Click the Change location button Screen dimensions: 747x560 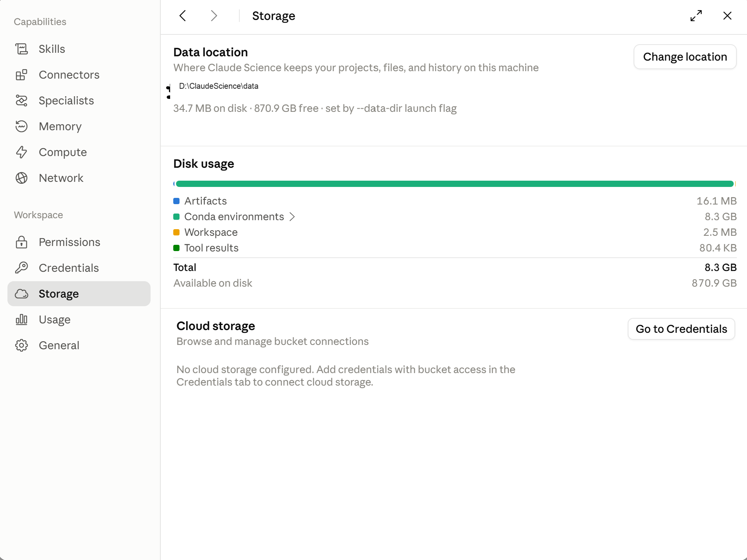[x=685, y=57]
